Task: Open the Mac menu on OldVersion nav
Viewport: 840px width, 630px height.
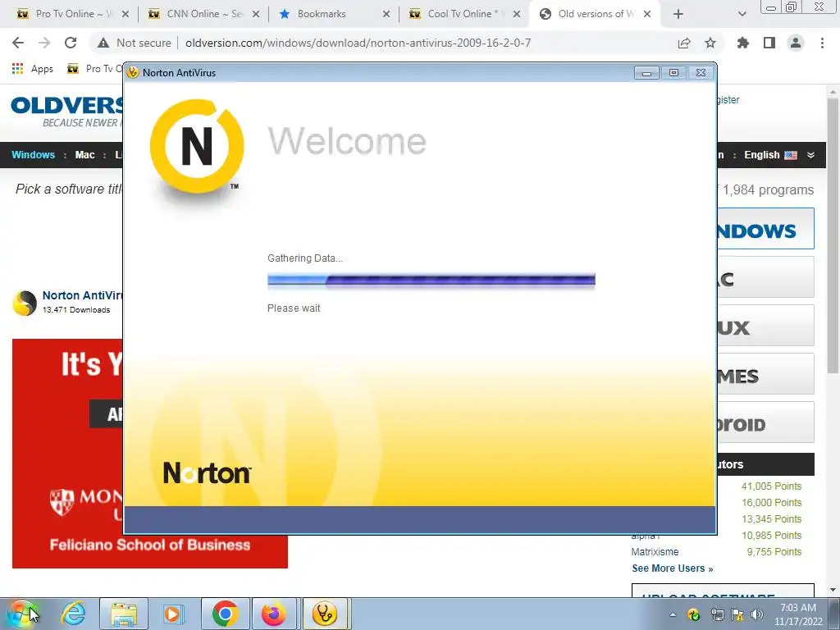Action: (84, 155)
